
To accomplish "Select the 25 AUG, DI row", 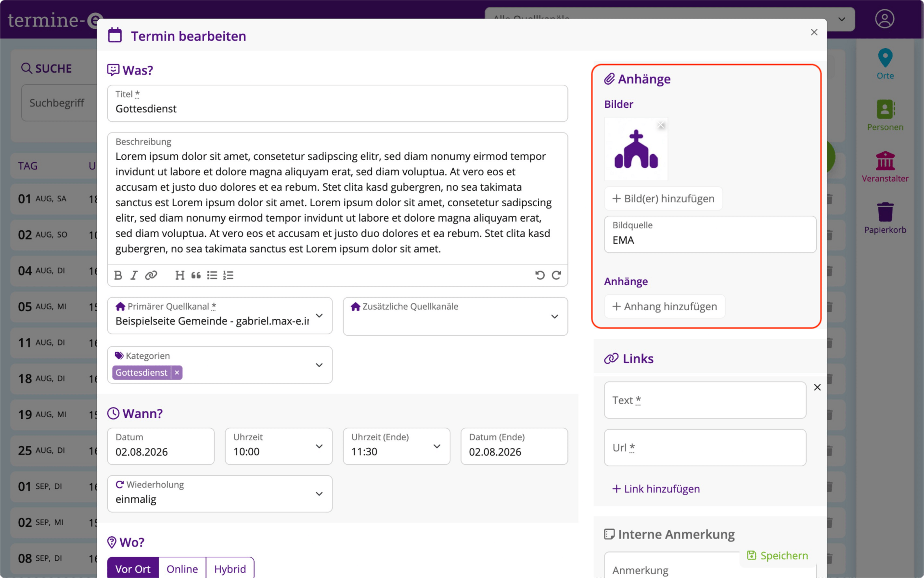I will click(53, 450).
